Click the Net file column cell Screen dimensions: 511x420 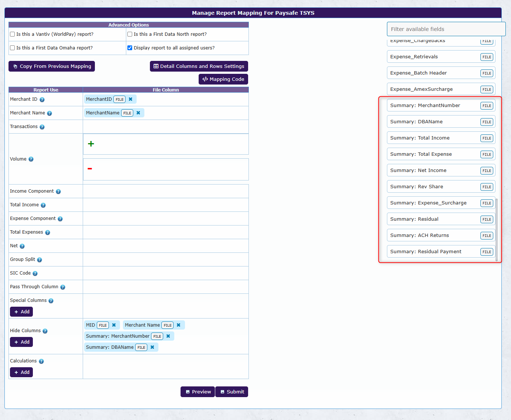point(166,246)
